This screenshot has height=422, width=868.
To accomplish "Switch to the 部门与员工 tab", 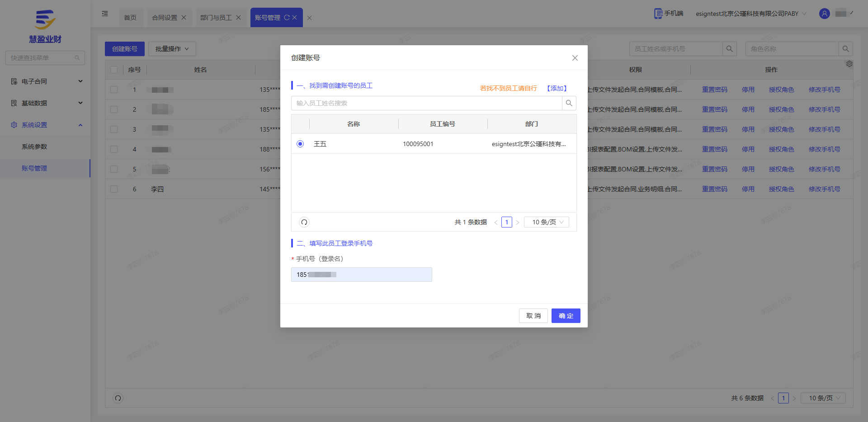I will coord(216,18).
